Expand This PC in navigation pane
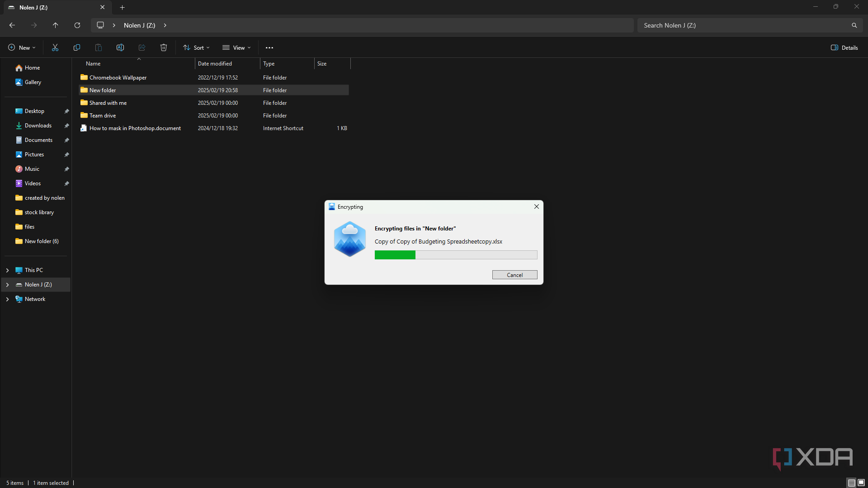 point(8,270)
